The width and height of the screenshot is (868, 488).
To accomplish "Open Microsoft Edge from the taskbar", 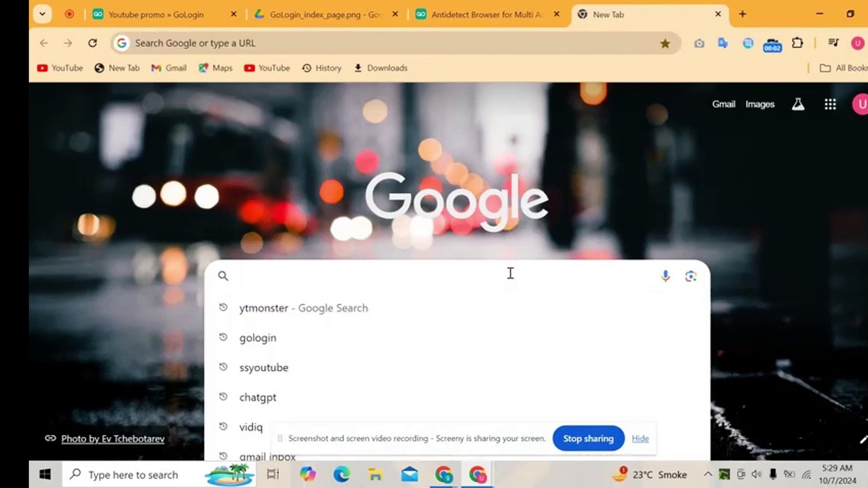I will 341,474.
